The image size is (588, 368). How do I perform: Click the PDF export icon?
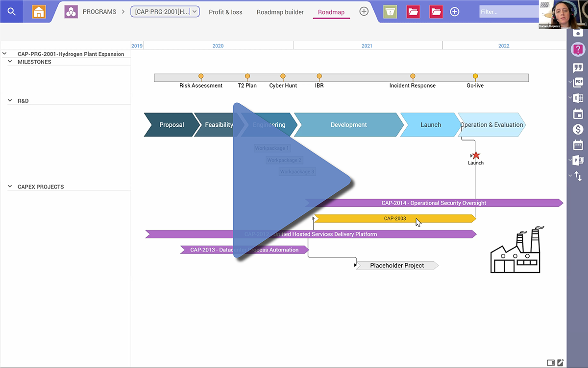click(578, 82)
